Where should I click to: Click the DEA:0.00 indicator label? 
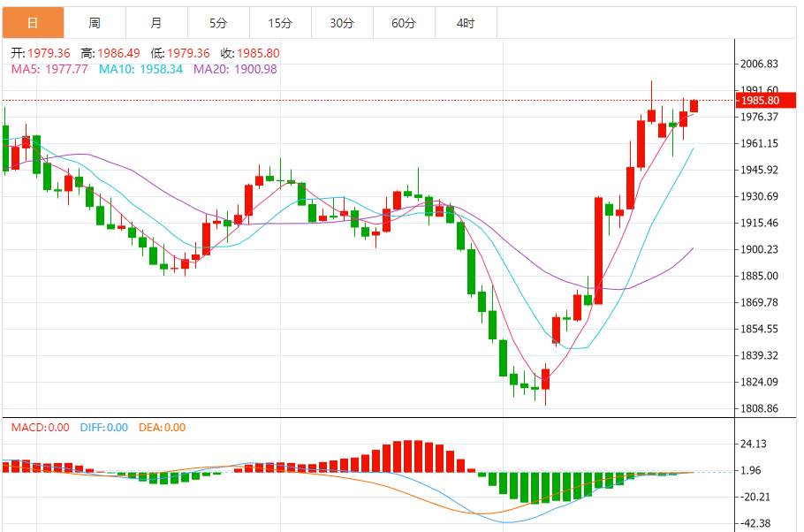[162, 428]
